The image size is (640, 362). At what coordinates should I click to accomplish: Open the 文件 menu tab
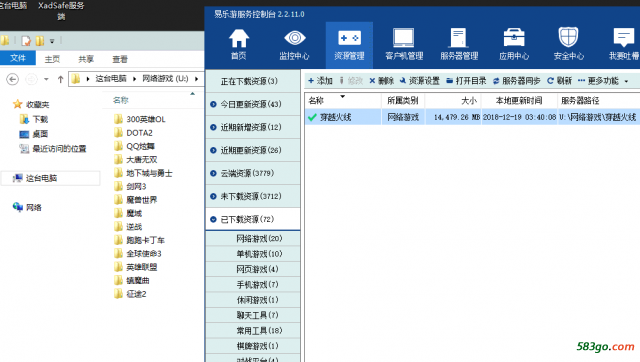(18, 58)
